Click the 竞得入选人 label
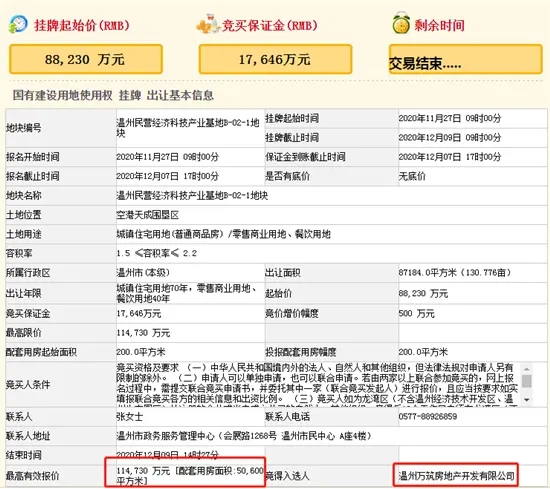The width and height of the screenshot is (550, 489). click(287, 476)
